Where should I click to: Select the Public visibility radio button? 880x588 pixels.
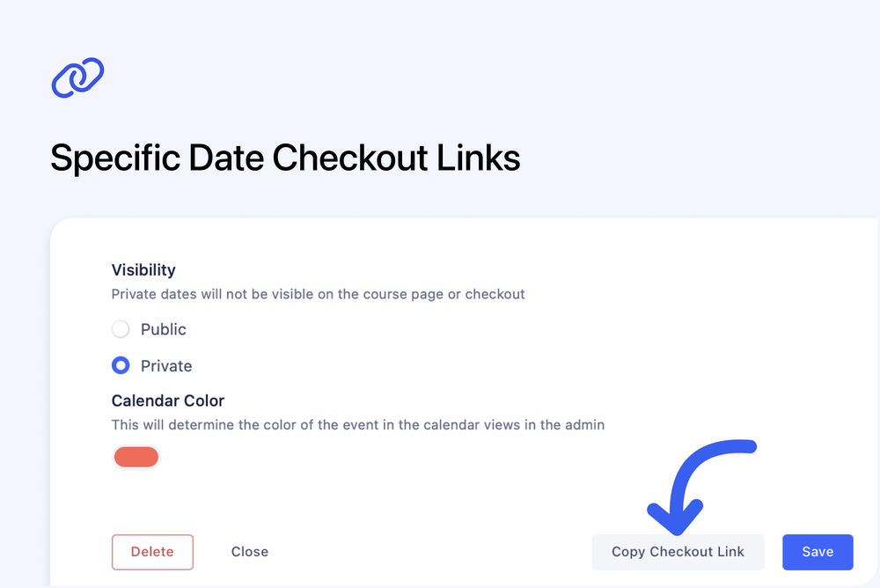click(121, 329)
